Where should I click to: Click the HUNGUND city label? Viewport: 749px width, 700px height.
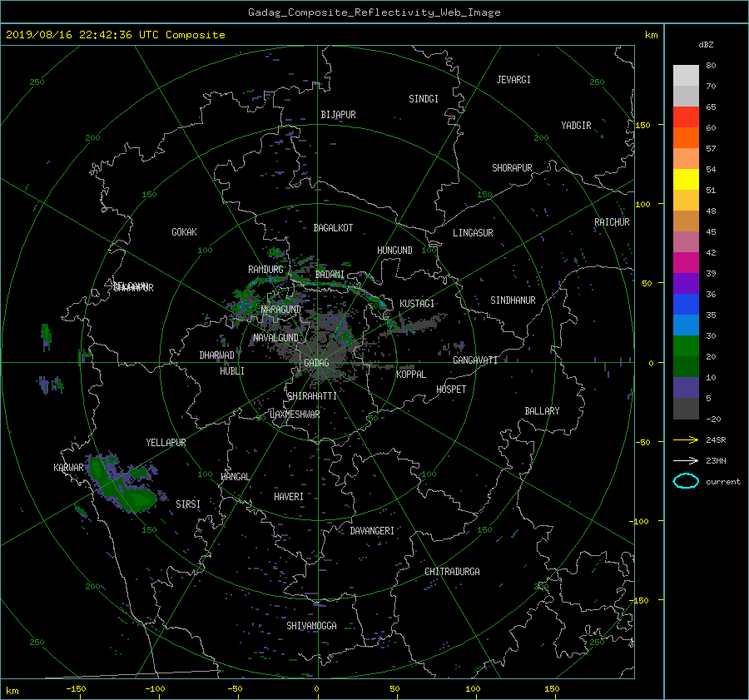(x=394, y=251)
